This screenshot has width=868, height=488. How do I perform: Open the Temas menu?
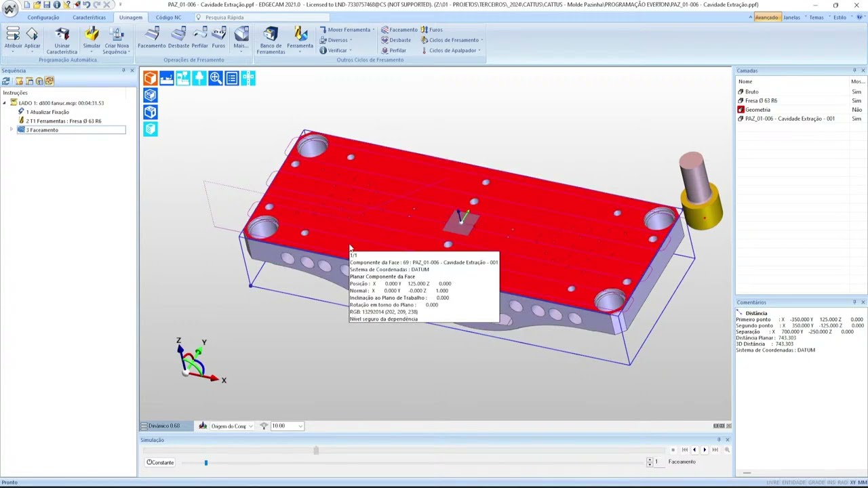click(816, 17)
